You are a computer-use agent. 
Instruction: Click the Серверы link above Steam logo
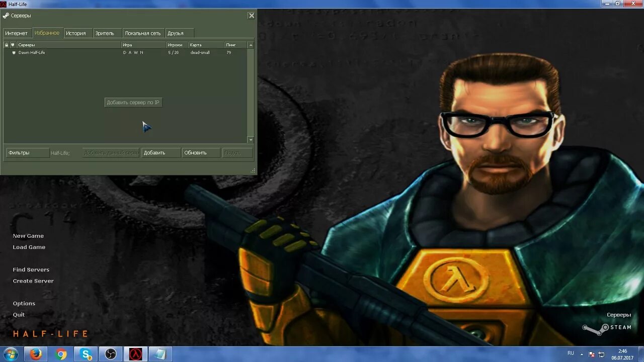619,315
